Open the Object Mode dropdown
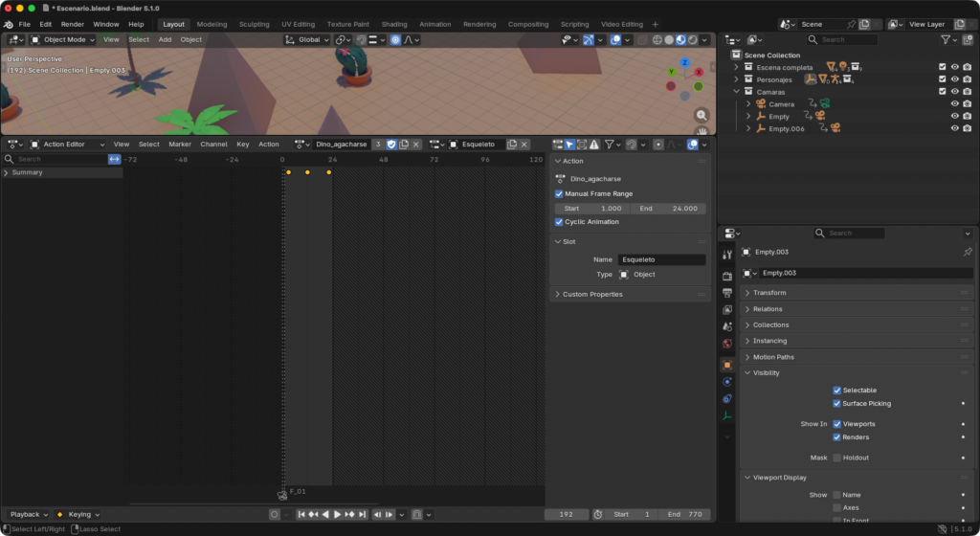 coord(62,40)
